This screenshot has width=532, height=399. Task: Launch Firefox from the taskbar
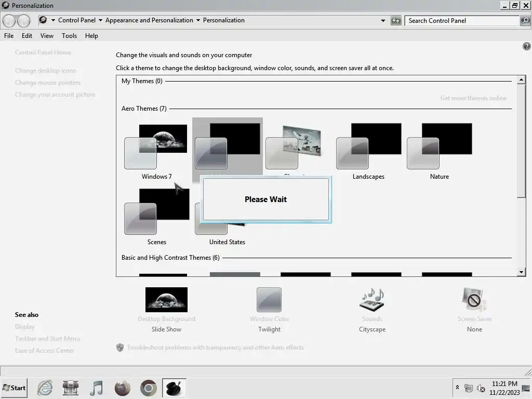coord(123,388)
